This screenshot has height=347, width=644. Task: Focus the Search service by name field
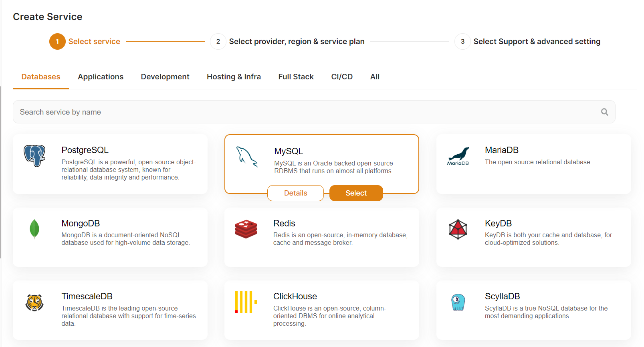pos(305,112)
